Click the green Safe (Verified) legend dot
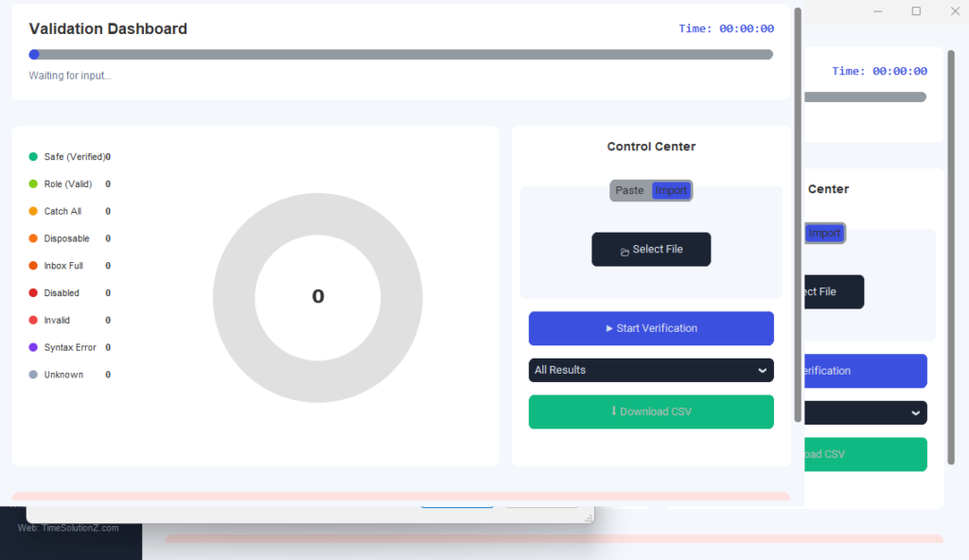Image resolution: width=969 pixels, height=560 pixels. 33,157
